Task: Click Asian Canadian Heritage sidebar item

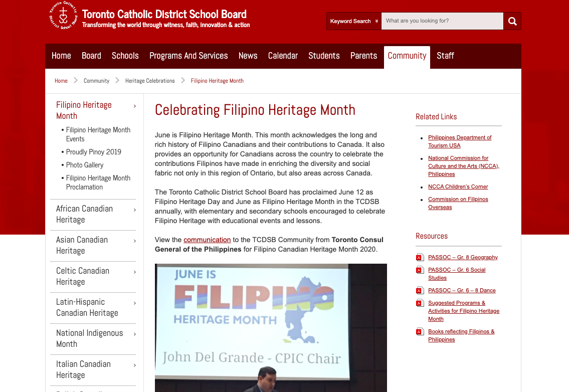Action: click(82, 245)
